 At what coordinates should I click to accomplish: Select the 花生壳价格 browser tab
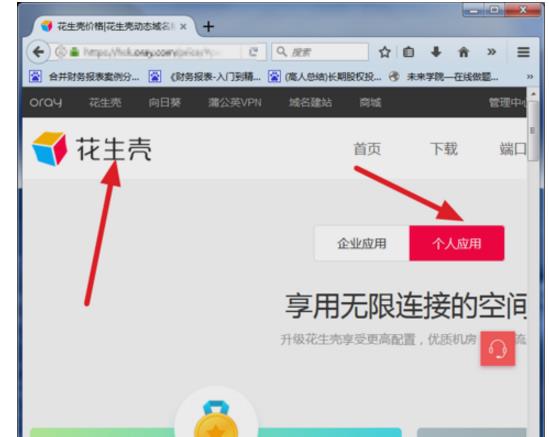[x=114, y=26]
